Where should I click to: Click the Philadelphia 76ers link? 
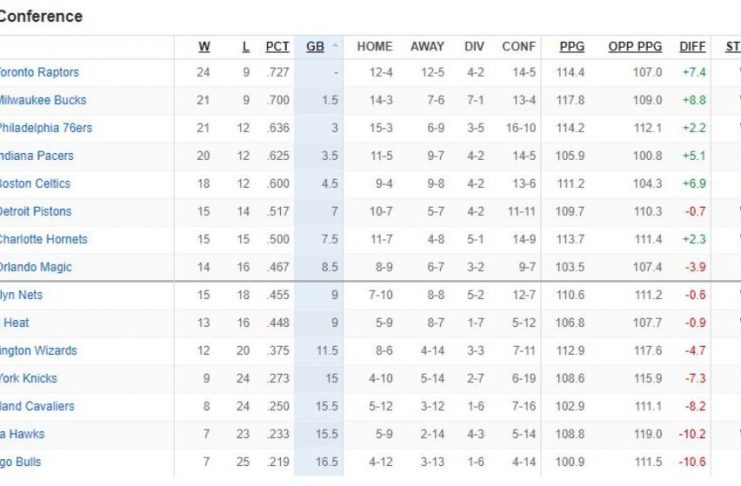46,128
